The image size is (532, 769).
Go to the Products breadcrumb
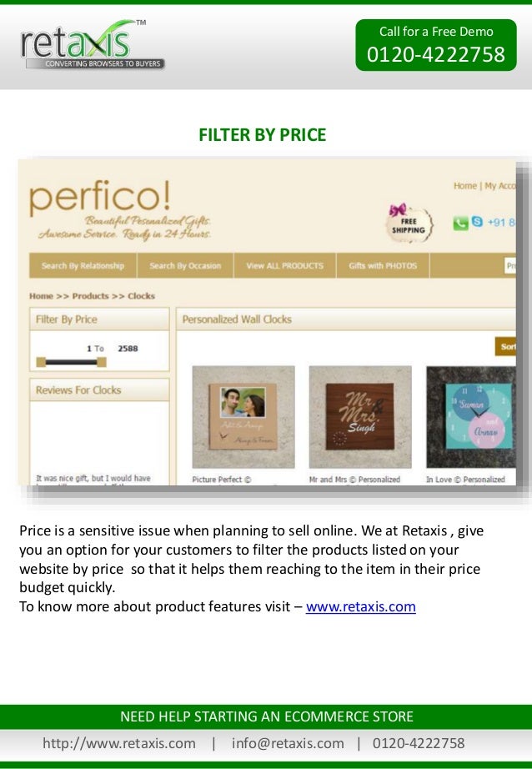[90, 296]
